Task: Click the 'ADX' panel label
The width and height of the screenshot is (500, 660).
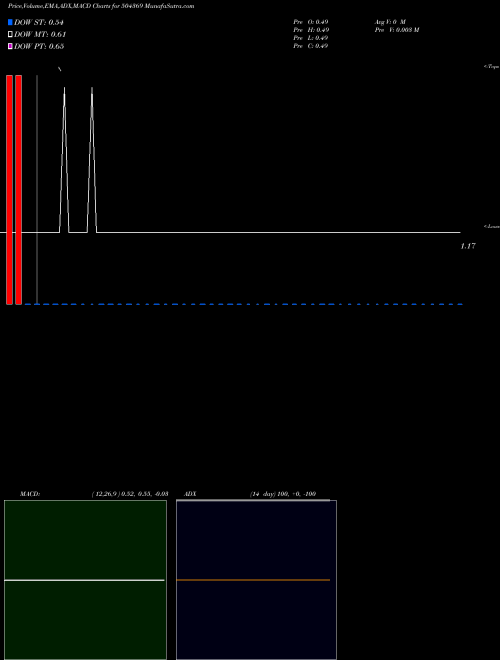Action: click(190, 494)
